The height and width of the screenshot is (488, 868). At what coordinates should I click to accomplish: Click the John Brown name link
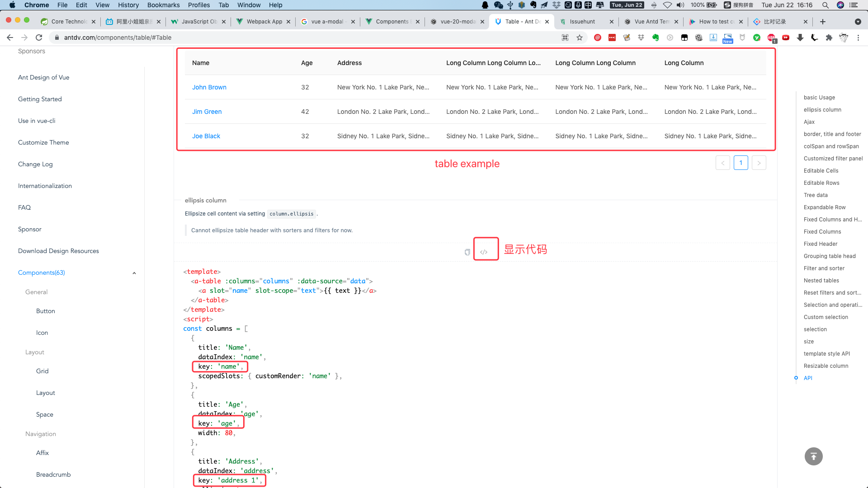(x=209, y=87)
